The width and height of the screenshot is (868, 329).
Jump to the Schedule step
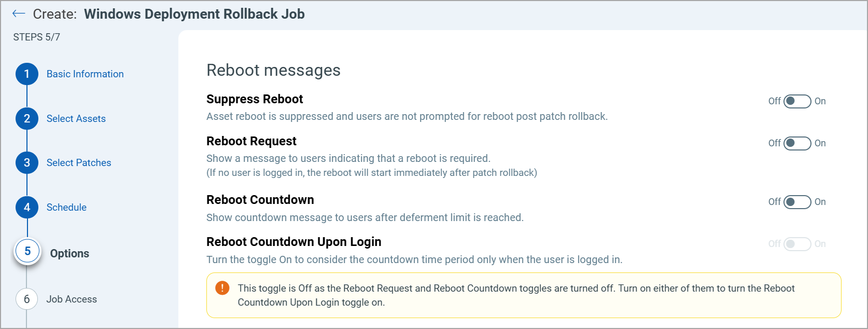click(x=66, y=207)
